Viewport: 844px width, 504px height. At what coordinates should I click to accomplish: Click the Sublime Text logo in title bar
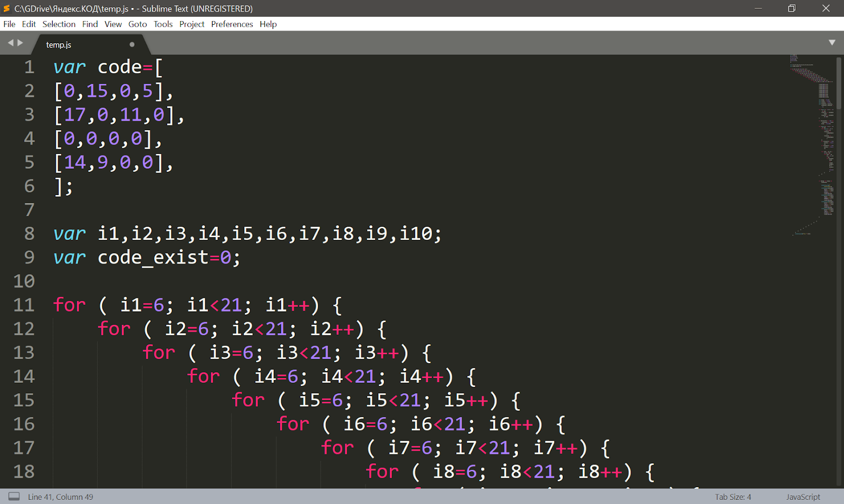(6, 8)
